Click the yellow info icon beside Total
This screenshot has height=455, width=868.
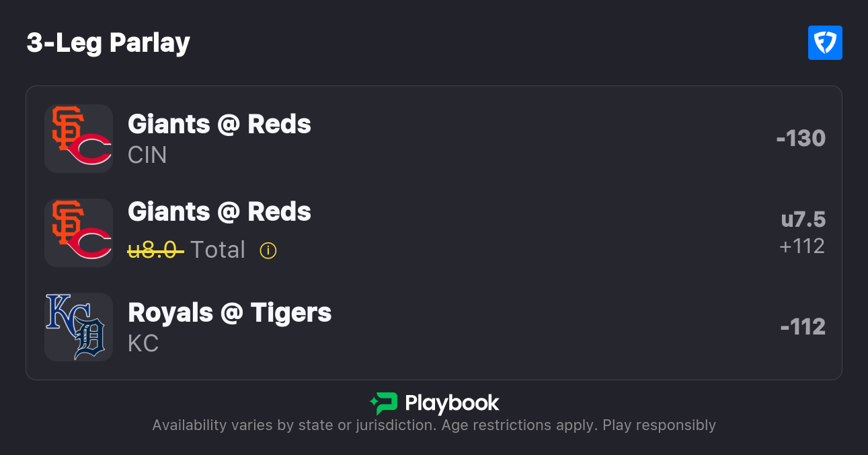(268, 250)
